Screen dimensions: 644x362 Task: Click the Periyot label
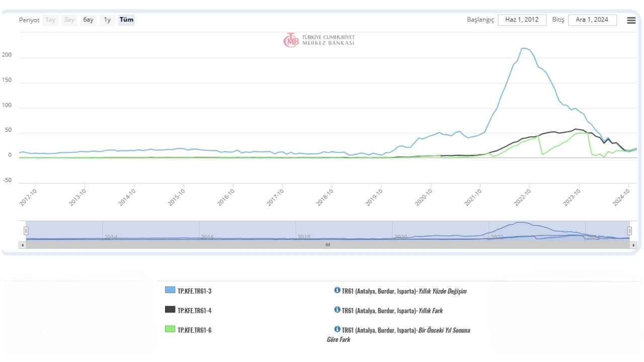pyautogui.click(x=29, y=20)
